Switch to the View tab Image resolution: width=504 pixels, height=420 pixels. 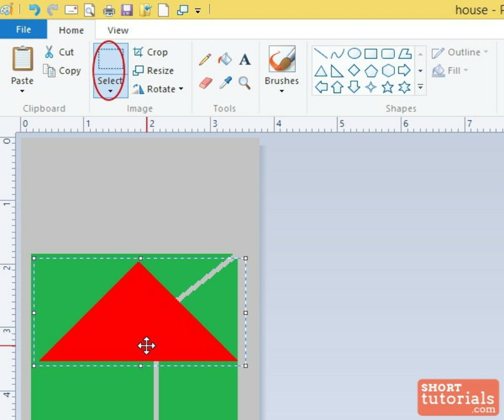point(118,30)
